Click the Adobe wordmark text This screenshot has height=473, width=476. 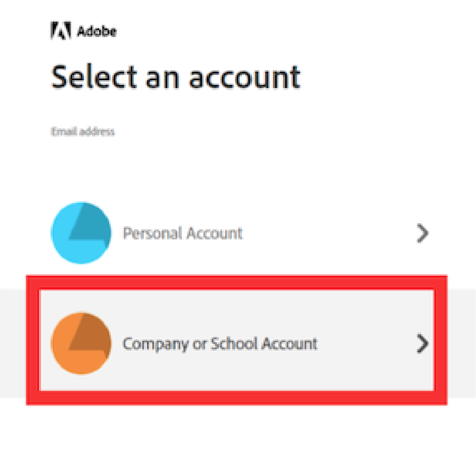(96, 32)
